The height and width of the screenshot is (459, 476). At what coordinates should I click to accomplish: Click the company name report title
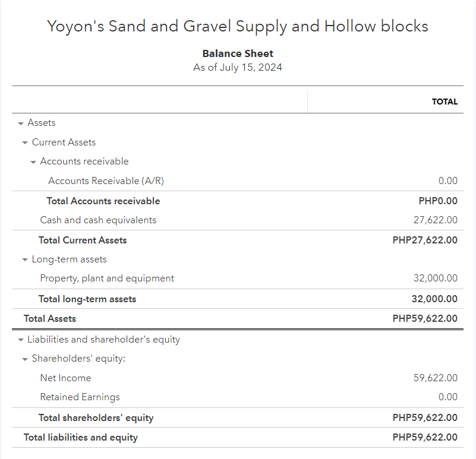[x=238, y=27]
